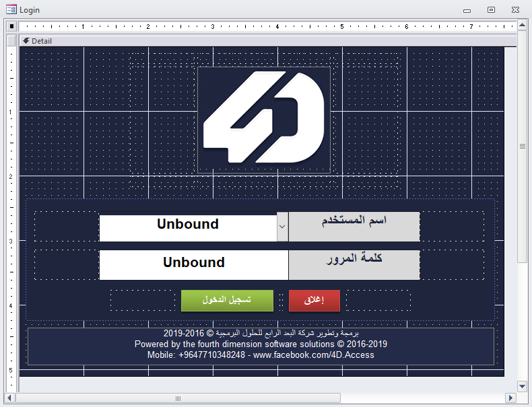
Task: Click the form selector box at ruler corner
Action: (x=11, y=26)
